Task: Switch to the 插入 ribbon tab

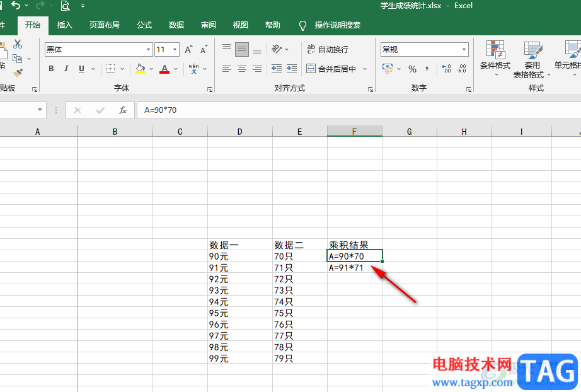Action: pyautogui.click(x=64, y=25)
